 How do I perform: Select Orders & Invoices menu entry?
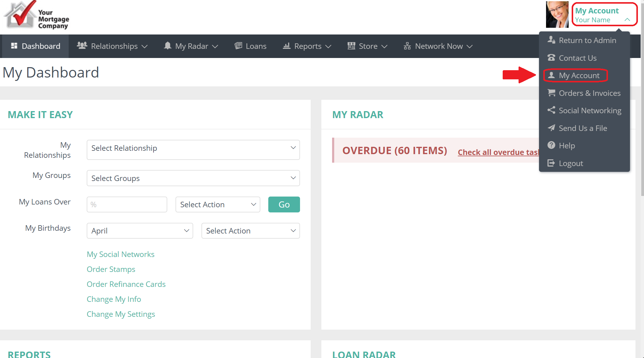(589, 93)
